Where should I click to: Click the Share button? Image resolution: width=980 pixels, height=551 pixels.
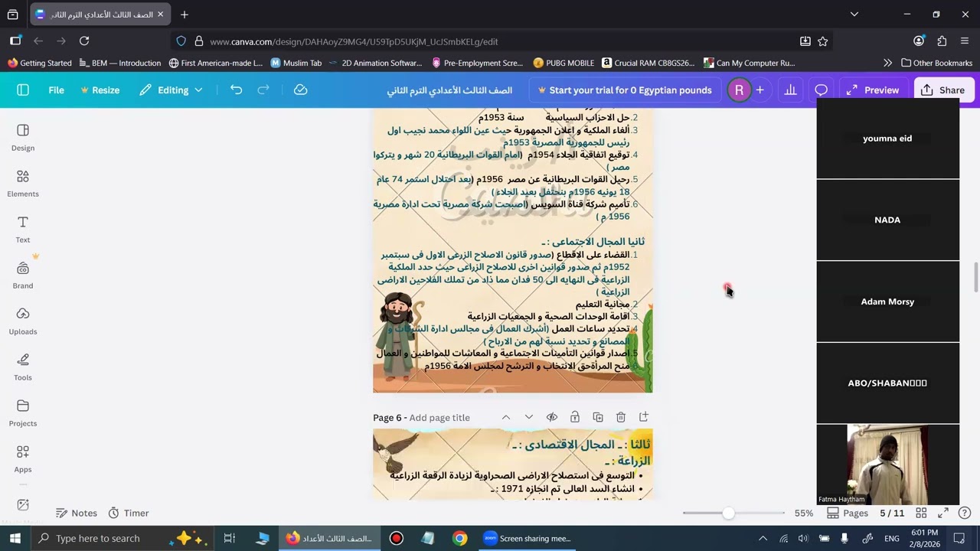[x=943, y=90]
